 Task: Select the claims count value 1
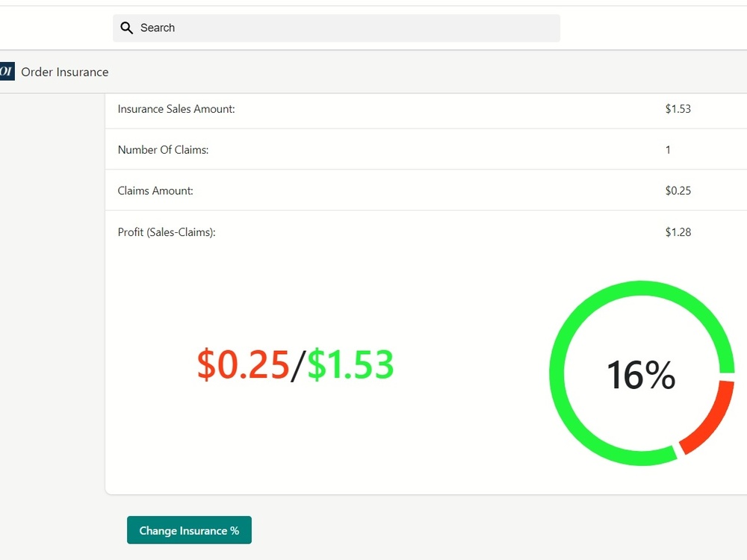[668, 150]
